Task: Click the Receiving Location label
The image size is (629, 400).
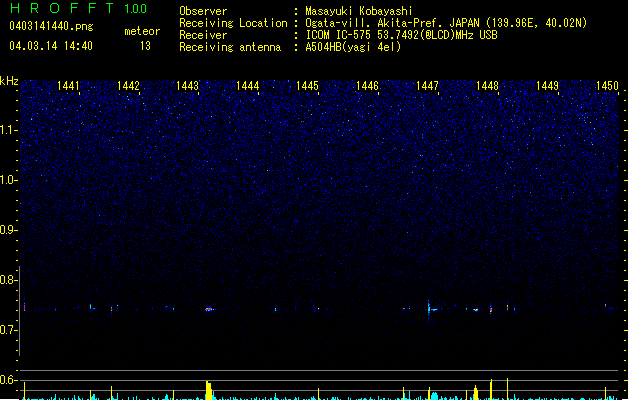Action: 233,23
